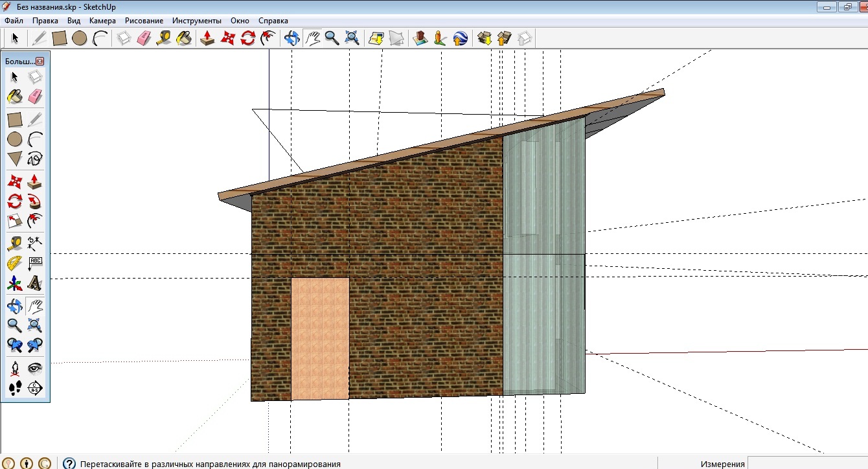Close the Больш... tool palette

click(40, 61)
